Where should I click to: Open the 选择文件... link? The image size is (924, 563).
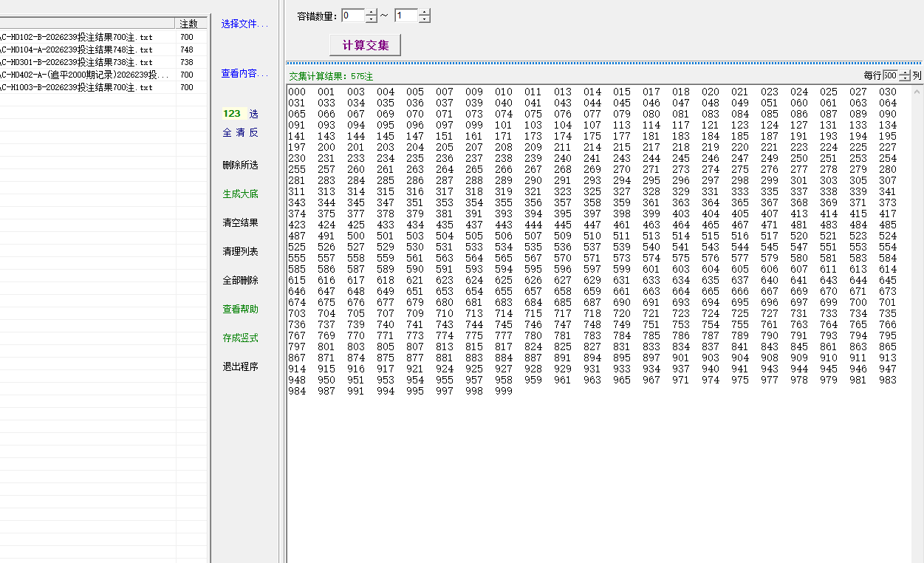(244, 24)
